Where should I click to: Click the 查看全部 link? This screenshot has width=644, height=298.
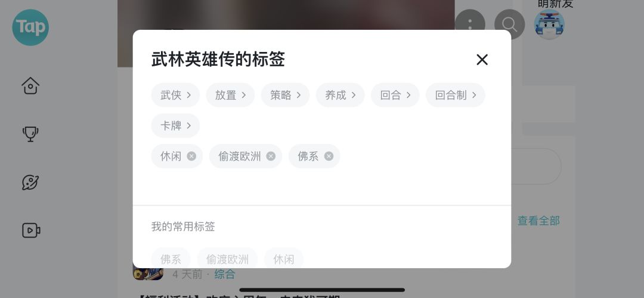pos(538,221)
